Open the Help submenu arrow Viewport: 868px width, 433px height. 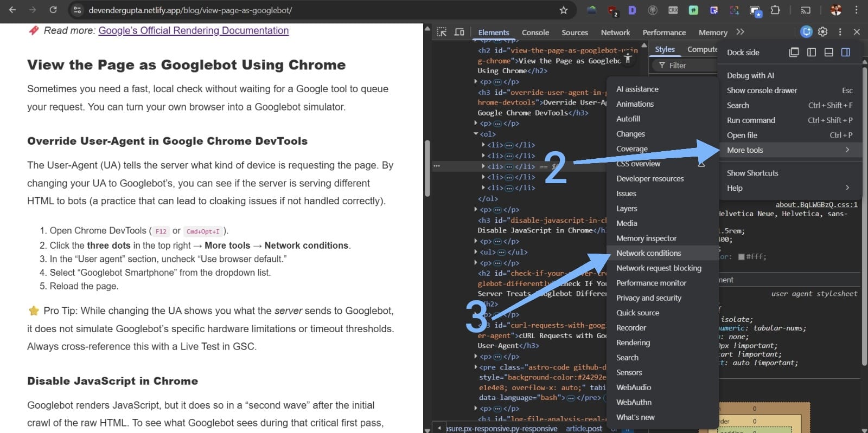847,188
